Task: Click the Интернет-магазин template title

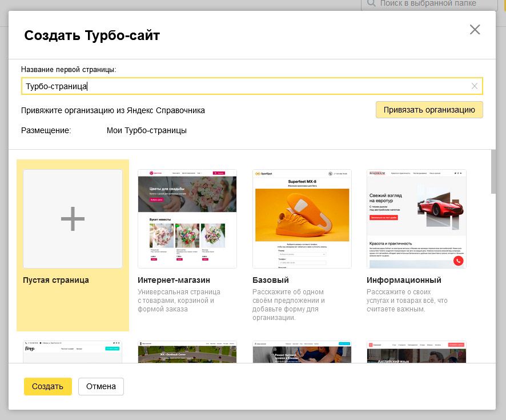Action: click(174, 280)
